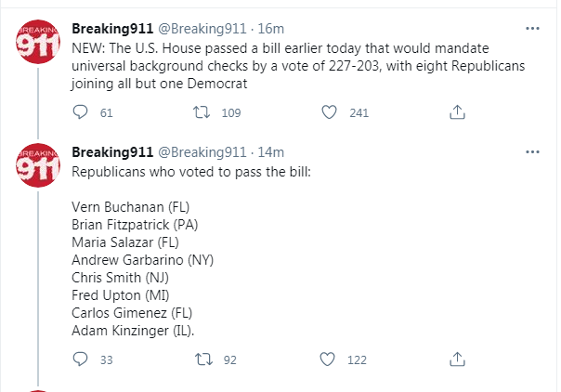The height and width of the screenshot is (392, 561).
Task: Open @Breaking911 handle in second tweet
Action: click(x=202, y=152)
